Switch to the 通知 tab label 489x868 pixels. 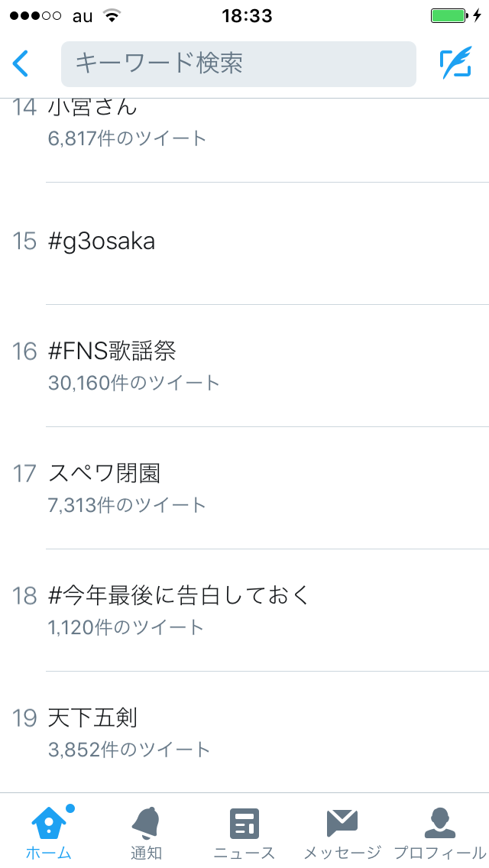(x=146, y=853)
